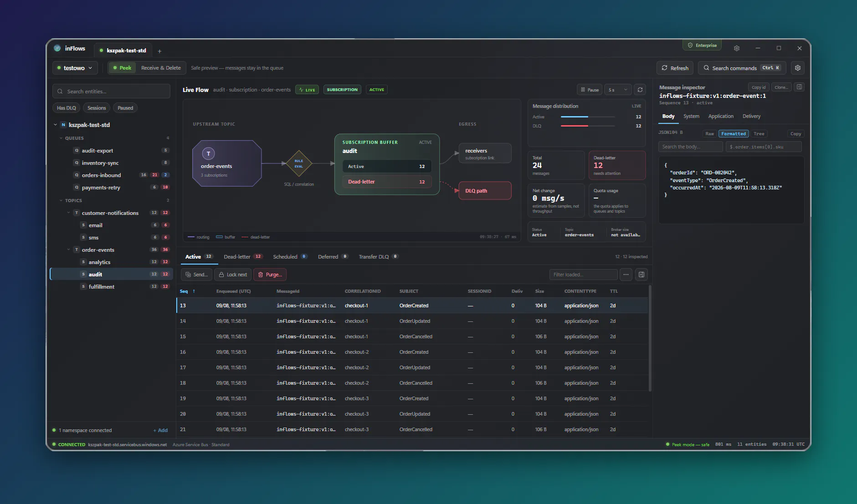Viewport: 857px width, 504px height.
Task: Click subscription icon beside fulfillment
Action: pos(83,287)
